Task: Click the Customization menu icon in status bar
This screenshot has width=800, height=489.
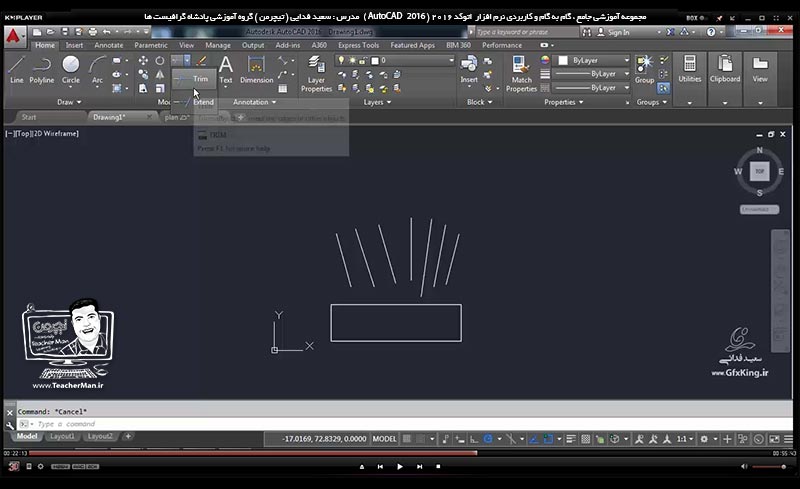Action: (x=788, y=439)
